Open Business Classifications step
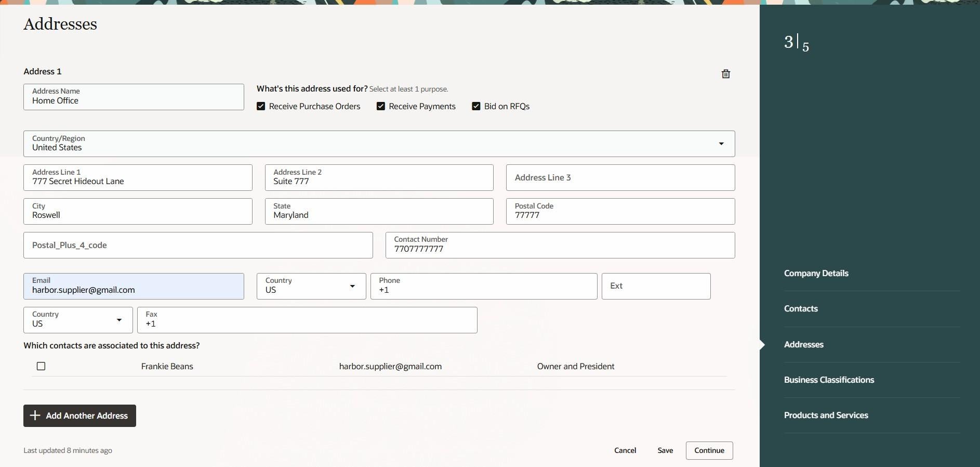This screenshot has width=980, height=467. tap(829, 380)
